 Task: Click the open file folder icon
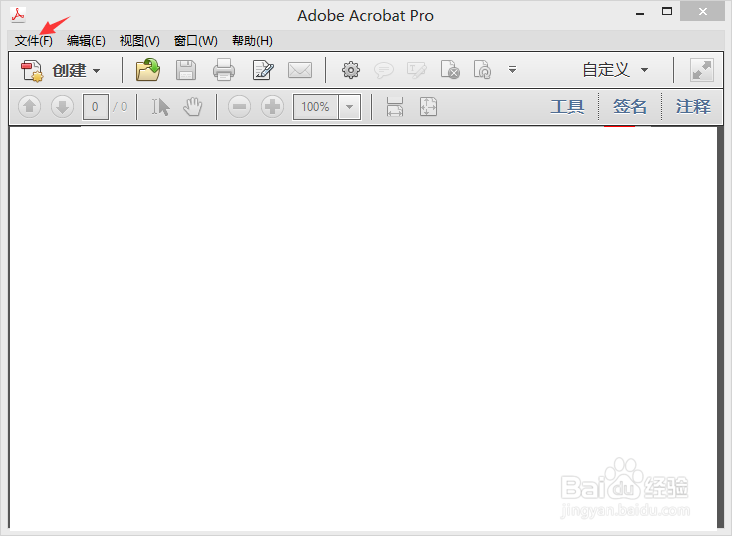(148, 70)
